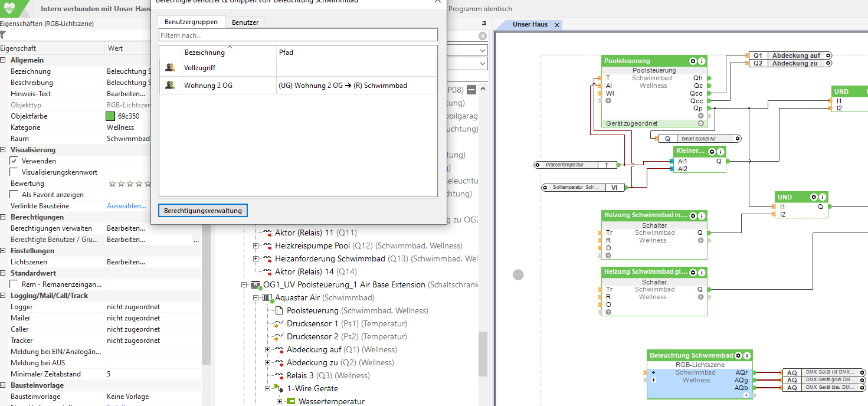Uncheck the Verwenden visualization checkbox
Screen dimensions: 868x406
14,161
